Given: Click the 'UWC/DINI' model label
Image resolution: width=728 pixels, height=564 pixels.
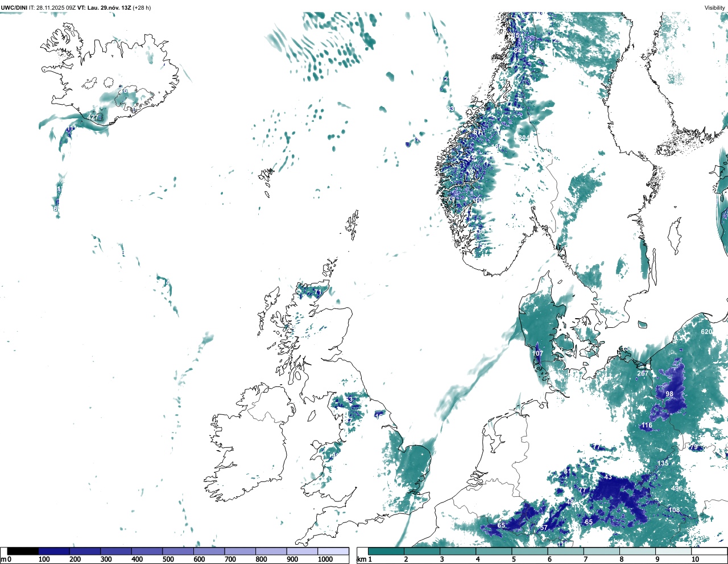Looking at the screenshot, I should (x=14, y=7).
